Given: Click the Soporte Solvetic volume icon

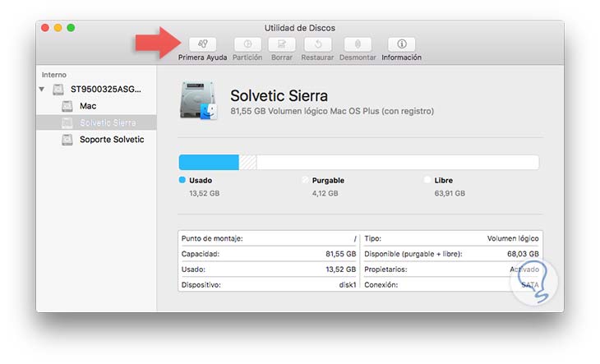Looking at the screenshot, I should 67,140.
